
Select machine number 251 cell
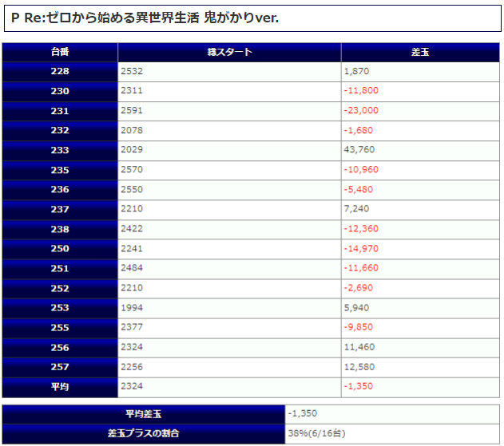[60, 268]
